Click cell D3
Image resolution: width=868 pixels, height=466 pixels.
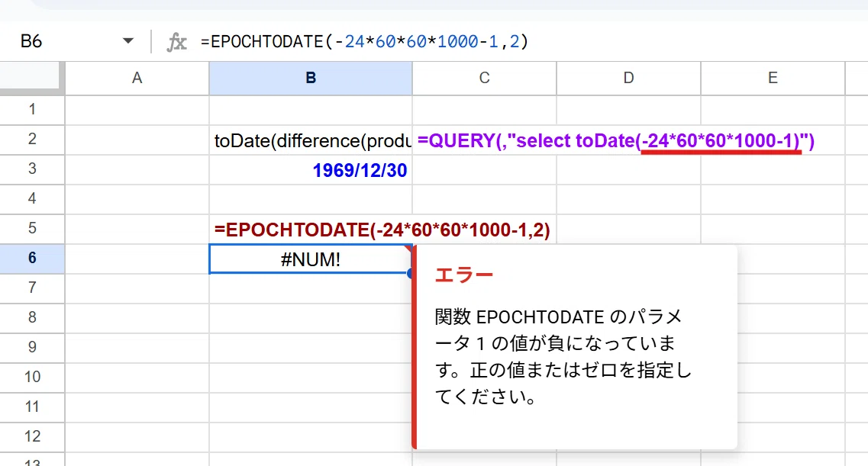pyautogui.click(x=629, y=170)
